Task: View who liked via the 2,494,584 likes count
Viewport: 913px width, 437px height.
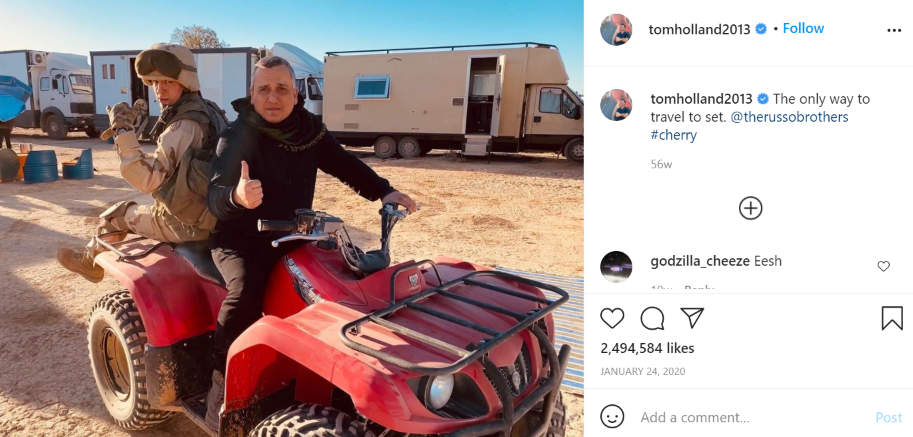Action: coord(647,348)
